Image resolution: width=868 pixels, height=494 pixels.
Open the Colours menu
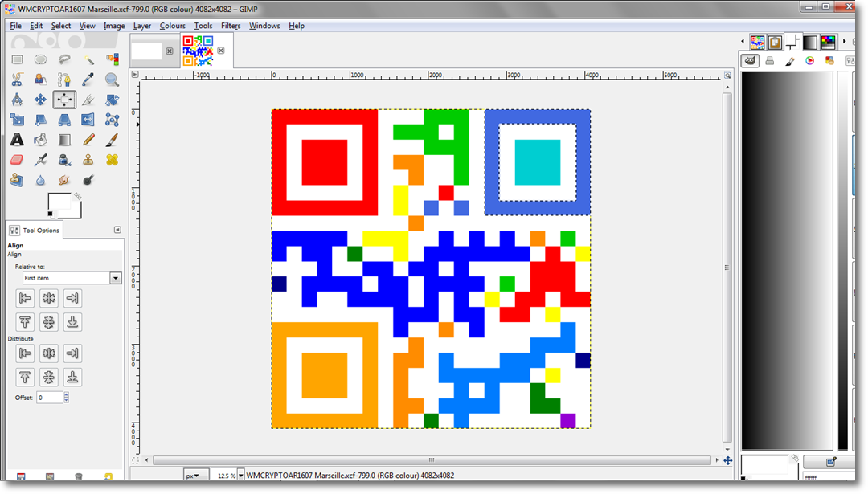click(173, 26)
